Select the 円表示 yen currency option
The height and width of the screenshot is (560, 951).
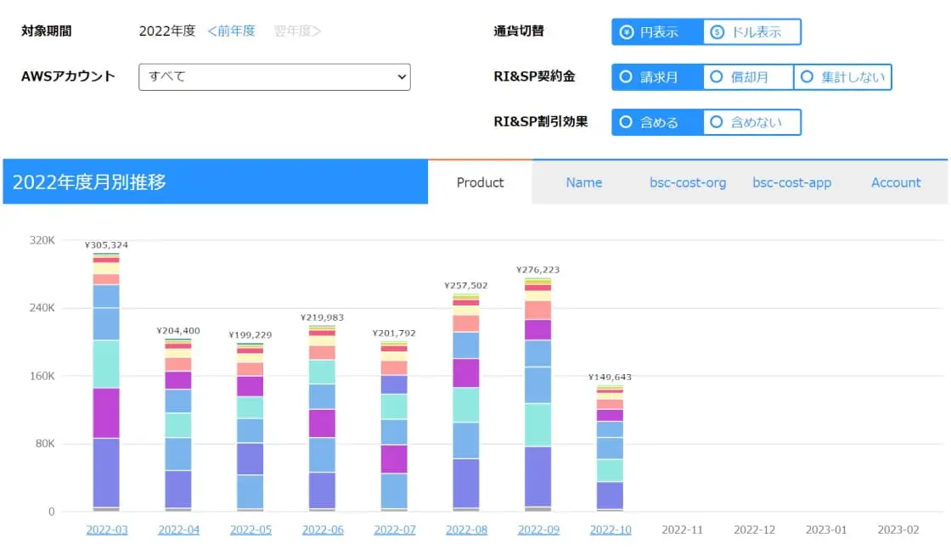coord(657,32)
